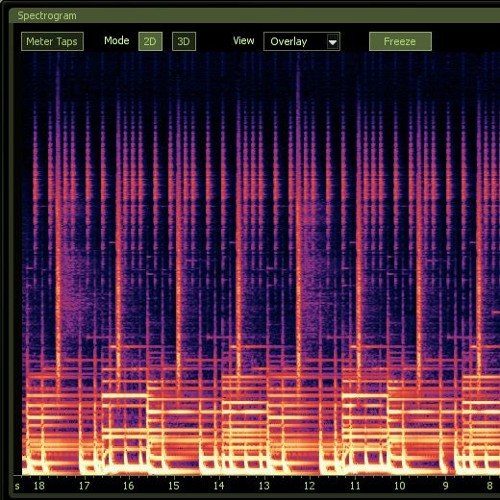
Task: Click the Spectrogram panel title
Action: [47, 16]
